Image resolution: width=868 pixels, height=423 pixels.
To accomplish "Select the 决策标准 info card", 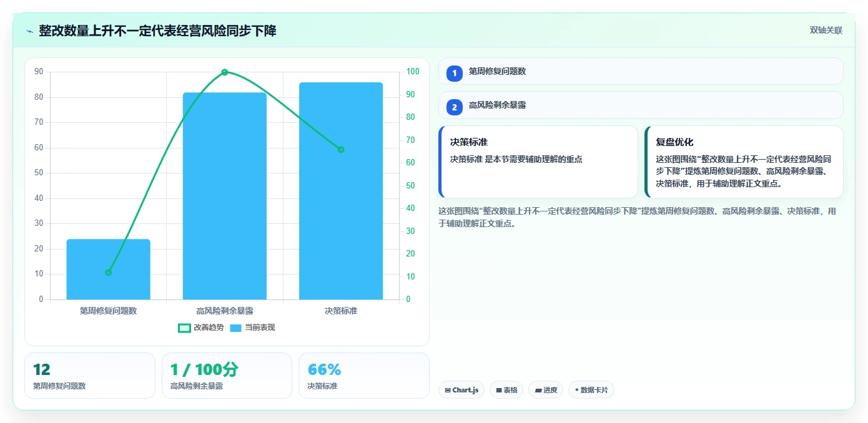I will 538,162.
